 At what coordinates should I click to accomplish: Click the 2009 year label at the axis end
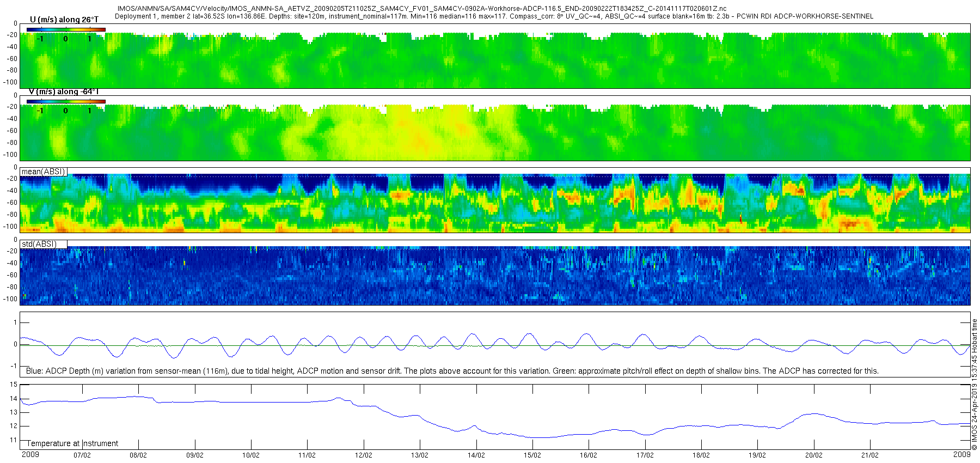coord(962,454)
